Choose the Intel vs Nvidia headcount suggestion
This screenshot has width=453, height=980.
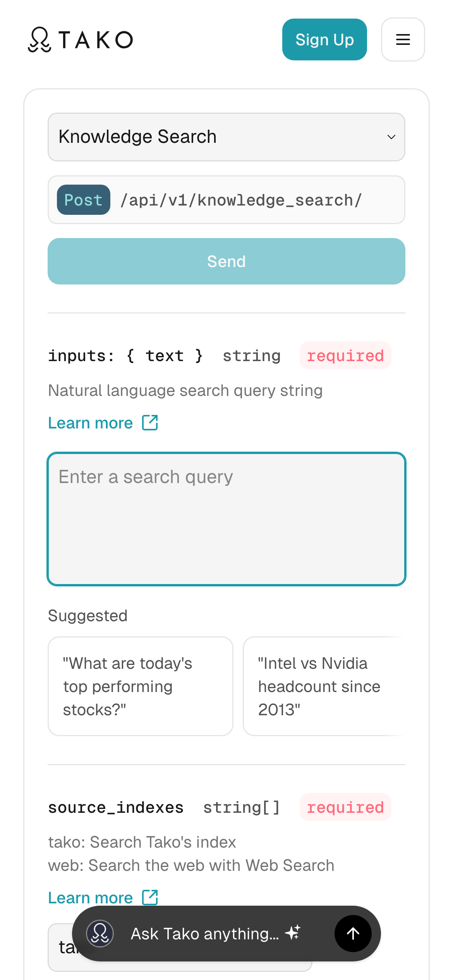click(324, 686)
